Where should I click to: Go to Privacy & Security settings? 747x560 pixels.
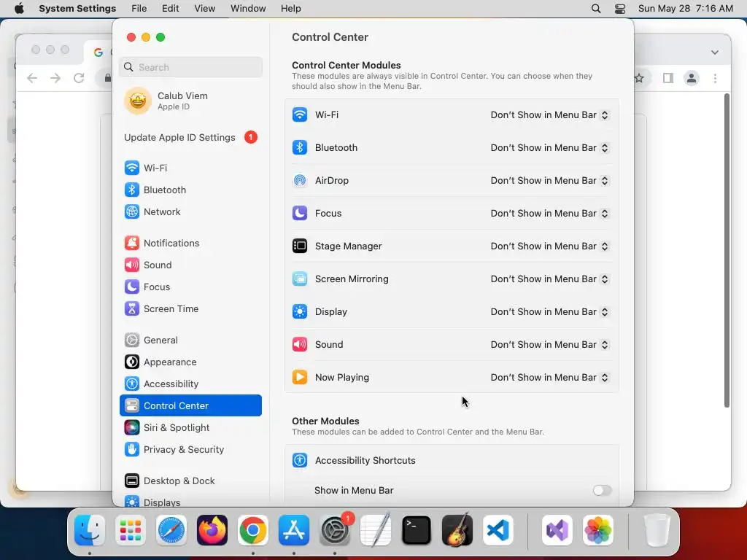[190, 450]
